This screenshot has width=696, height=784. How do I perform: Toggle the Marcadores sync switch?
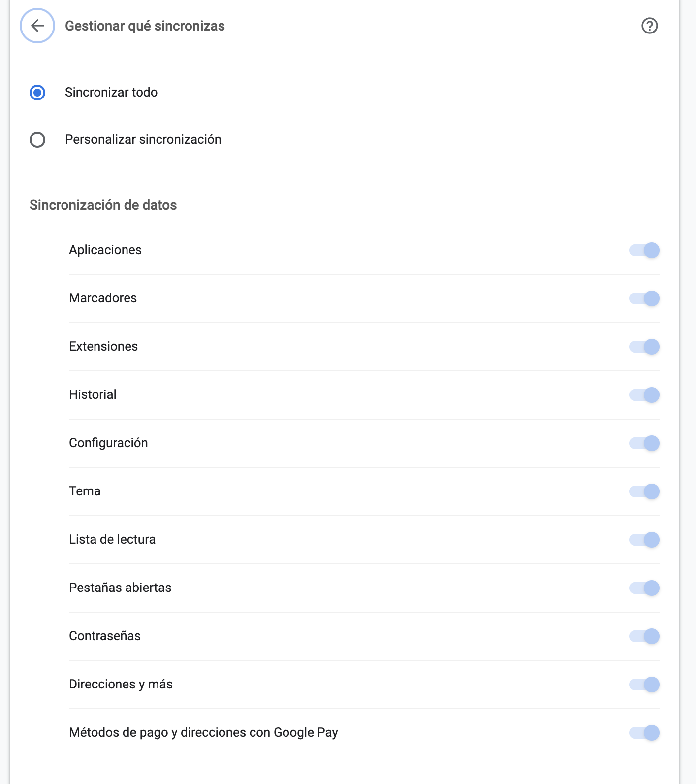[644, 298]
